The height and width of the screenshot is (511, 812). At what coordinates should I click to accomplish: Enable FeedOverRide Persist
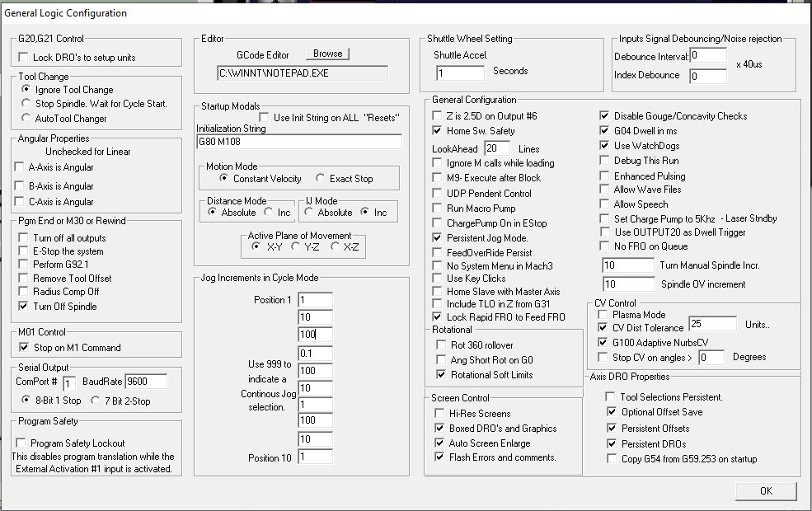(x=437, y=252)
